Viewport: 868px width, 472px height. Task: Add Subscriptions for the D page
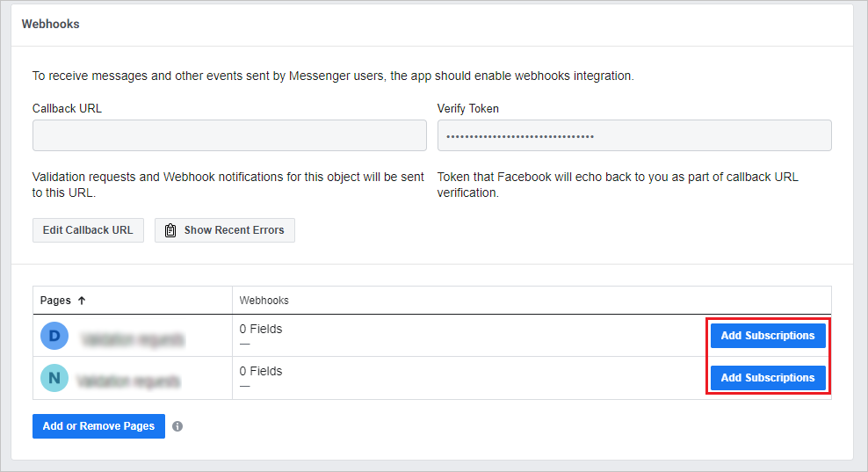tap(768, 336)
